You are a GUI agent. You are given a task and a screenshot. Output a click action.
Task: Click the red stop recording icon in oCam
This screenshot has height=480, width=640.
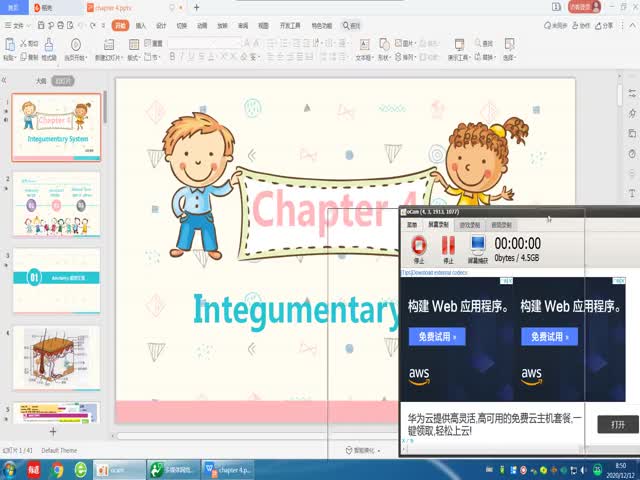[419, 245]
